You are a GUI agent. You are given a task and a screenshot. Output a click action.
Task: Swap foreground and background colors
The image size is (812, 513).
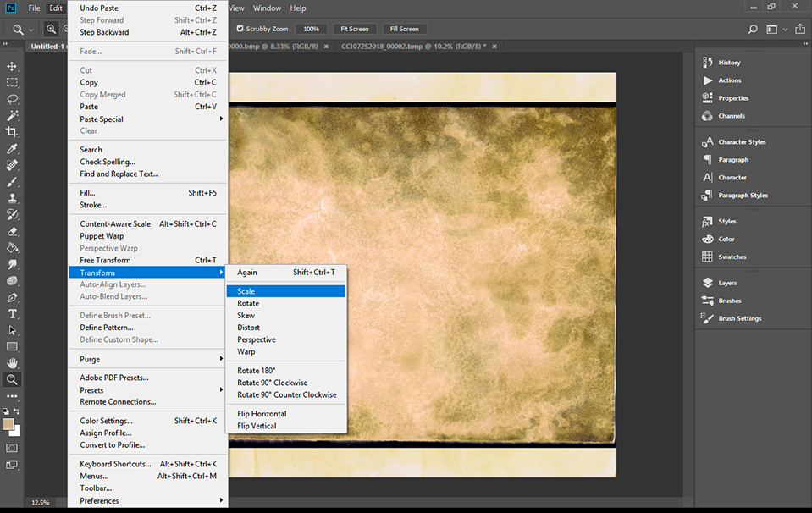[x=17, y=411]
